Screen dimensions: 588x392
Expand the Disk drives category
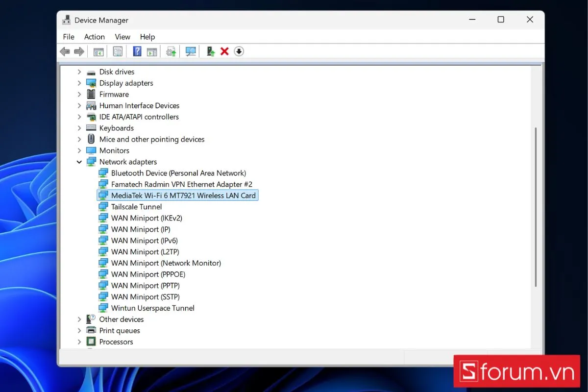79,72
